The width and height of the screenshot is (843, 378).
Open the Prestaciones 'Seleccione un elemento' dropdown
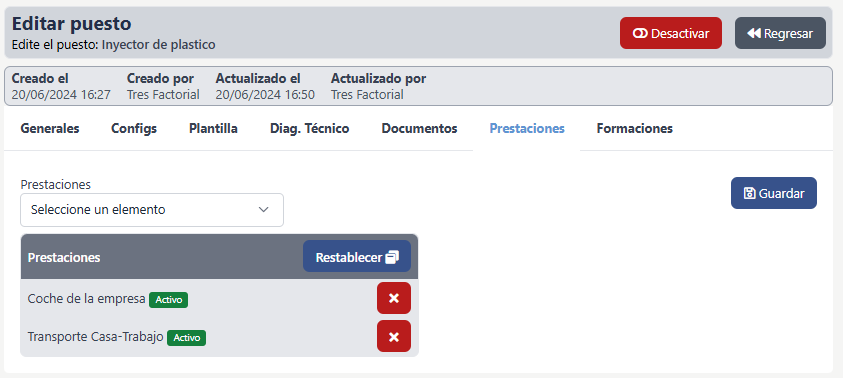[152, 210]
